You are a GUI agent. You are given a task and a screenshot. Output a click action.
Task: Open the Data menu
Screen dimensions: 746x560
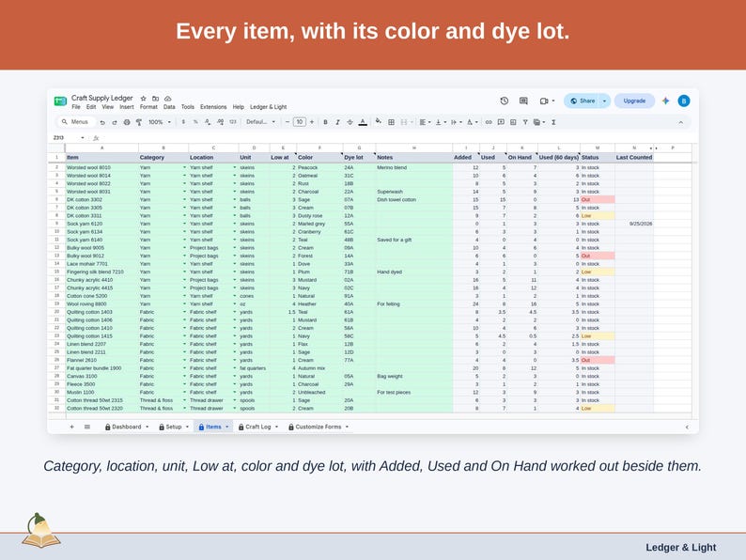(169, 107)
